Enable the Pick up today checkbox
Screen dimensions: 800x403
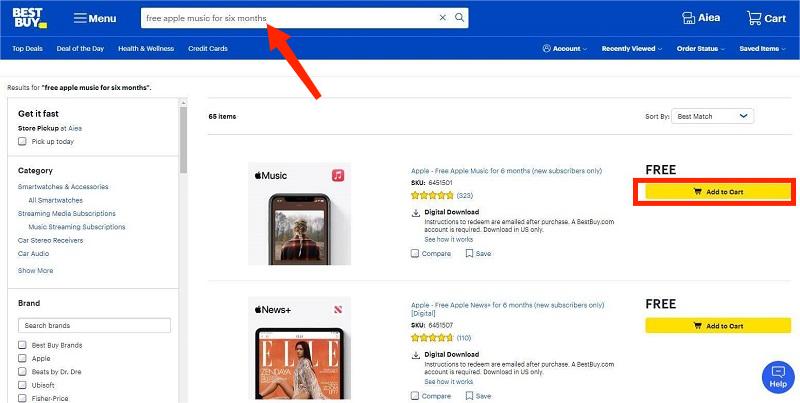[22, 141]
